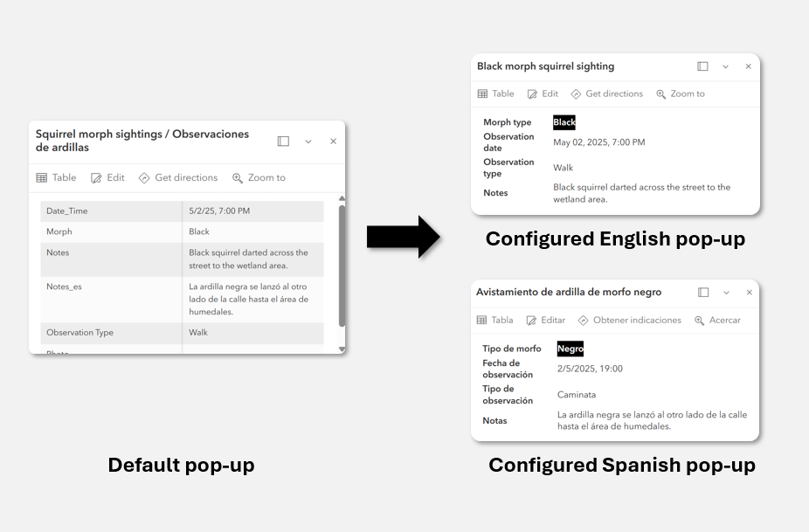
Task: Click Acercar in Spanish pop-up
Action: tap(717, 320)
